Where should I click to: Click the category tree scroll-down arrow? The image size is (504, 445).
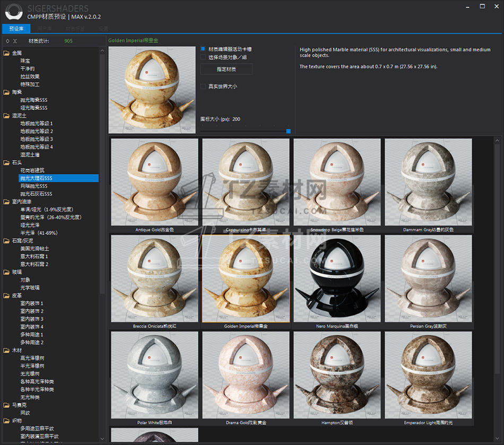(102, 439)
